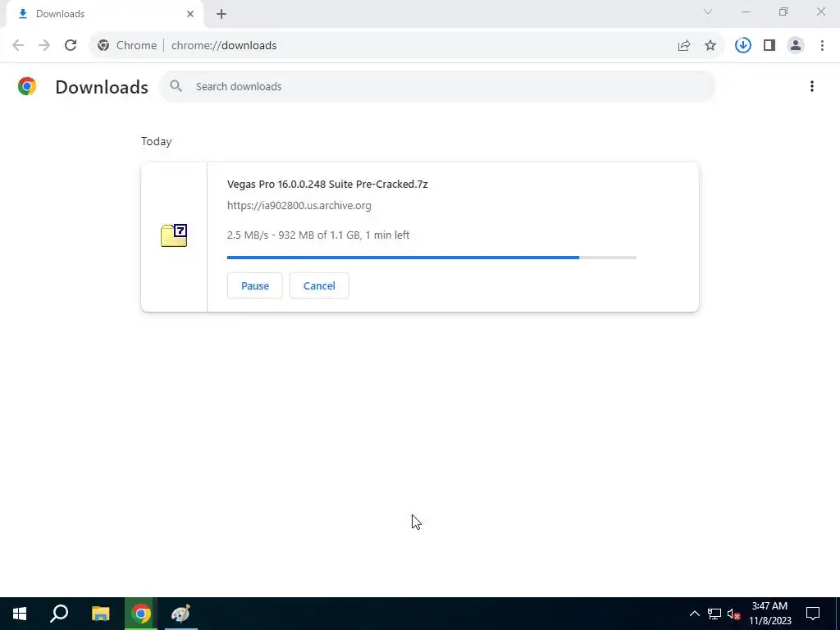Click the blue download progress bar
Image resolution: width=840 pixels, height=630 pixels.
[431, 258]
